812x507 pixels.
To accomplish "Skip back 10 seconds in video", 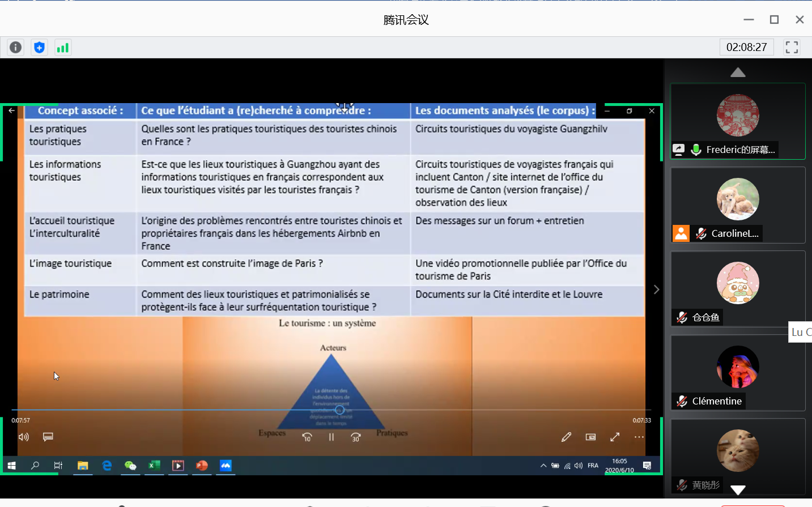I will 307,437.
